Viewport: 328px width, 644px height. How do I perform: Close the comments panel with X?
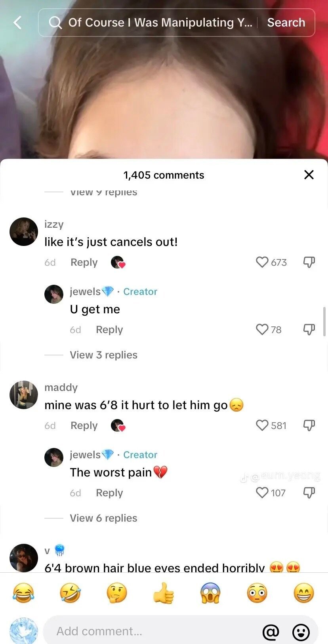point(309,175)
